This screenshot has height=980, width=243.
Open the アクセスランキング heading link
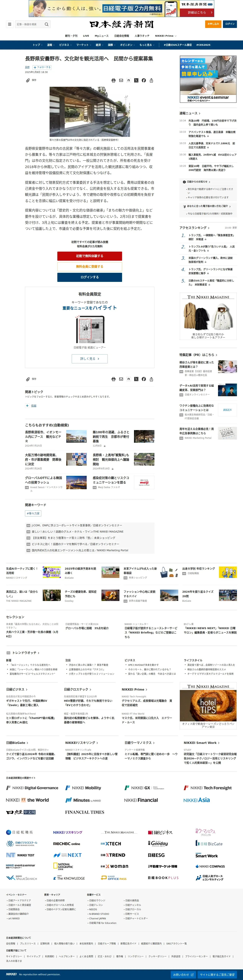[x=194, y=228]
